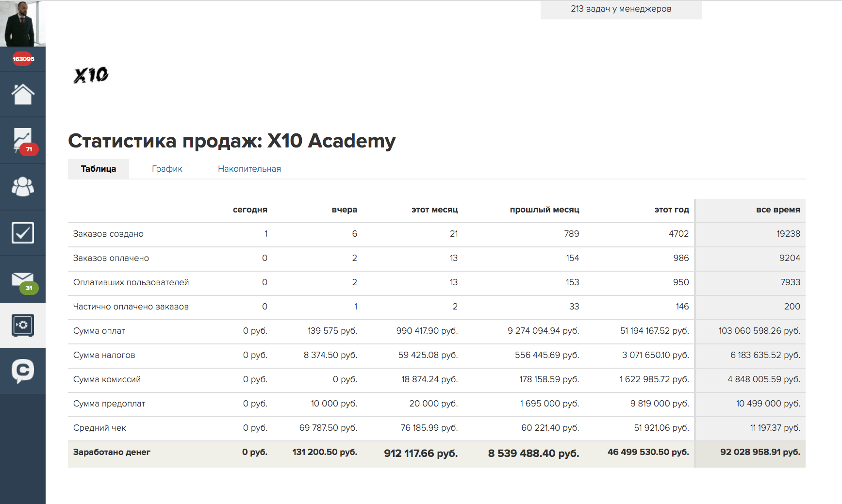
Task: Click the value 4702 in этот год
Action: tap(678, 234)
